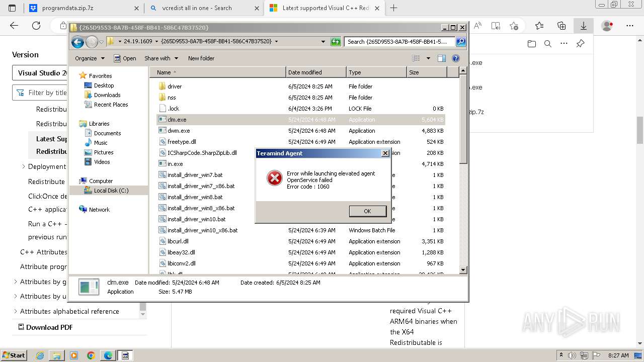This screenshot has width=644, height=362.
Task: Open a new browser tab
Action: (393, 8)
